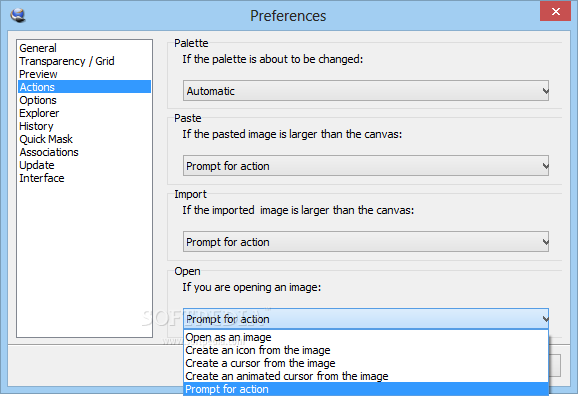
Task: Click the application icon in title bar
Action: pyautogui.click(x=18, y=15)
